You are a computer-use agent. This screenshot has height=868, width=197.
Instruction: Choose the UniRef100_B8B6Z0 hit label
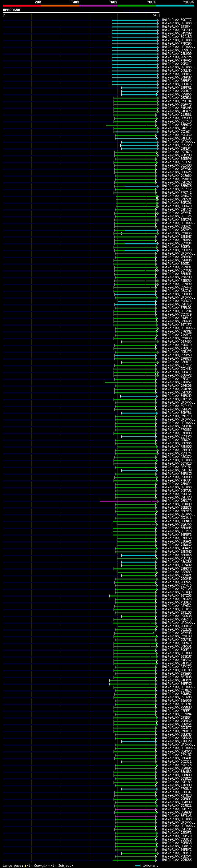pos(177,125)
